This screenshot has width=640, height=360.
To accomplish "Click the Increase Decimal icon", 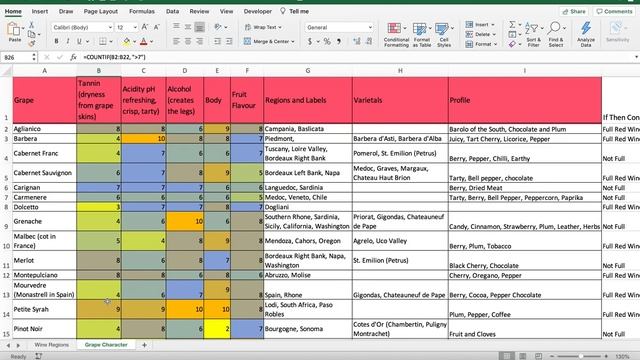I will 357,41.
